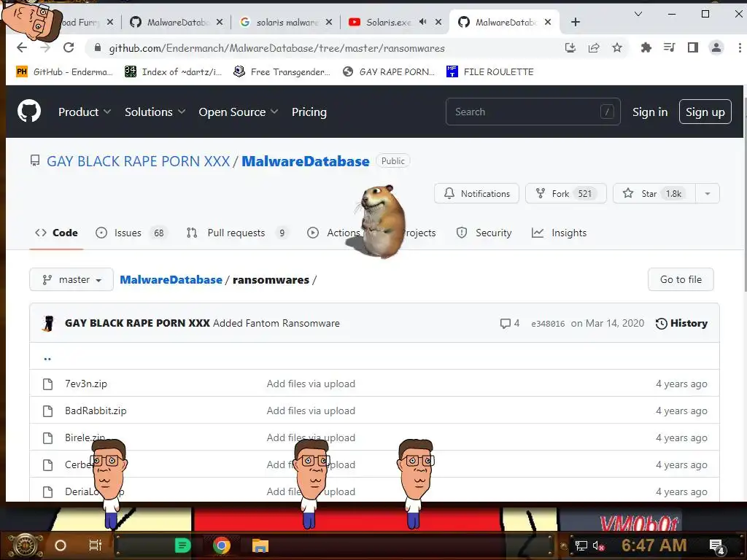Screen dimensions: 747x560
Task: Expand the Solutions menu
Action: point(155,112)
